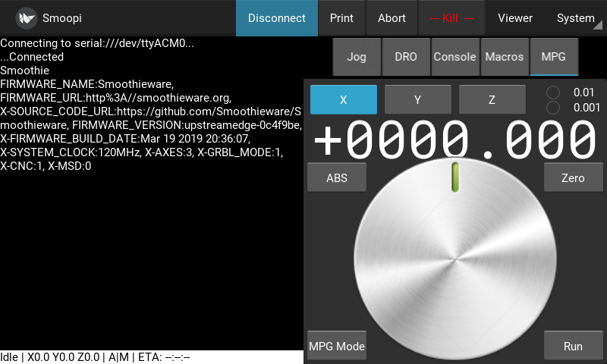The image size is (607, 364).
Task: Click the Run button
Action: tap(574, 346)
